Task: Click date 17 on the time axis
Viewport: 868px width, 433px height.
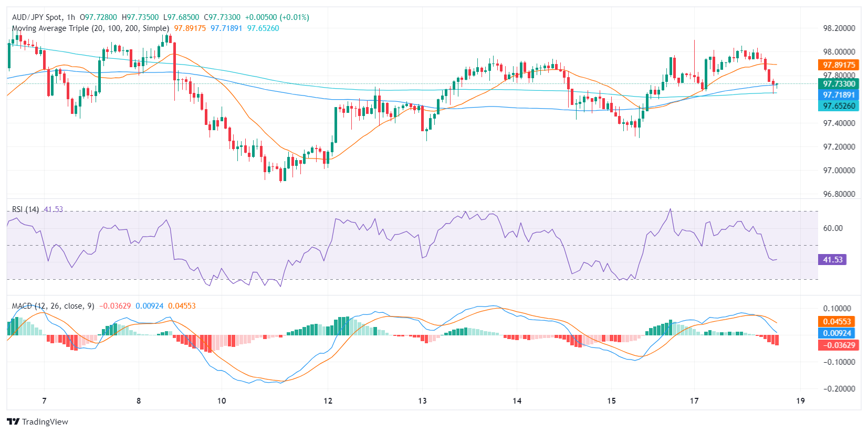Action: (694, 401)
